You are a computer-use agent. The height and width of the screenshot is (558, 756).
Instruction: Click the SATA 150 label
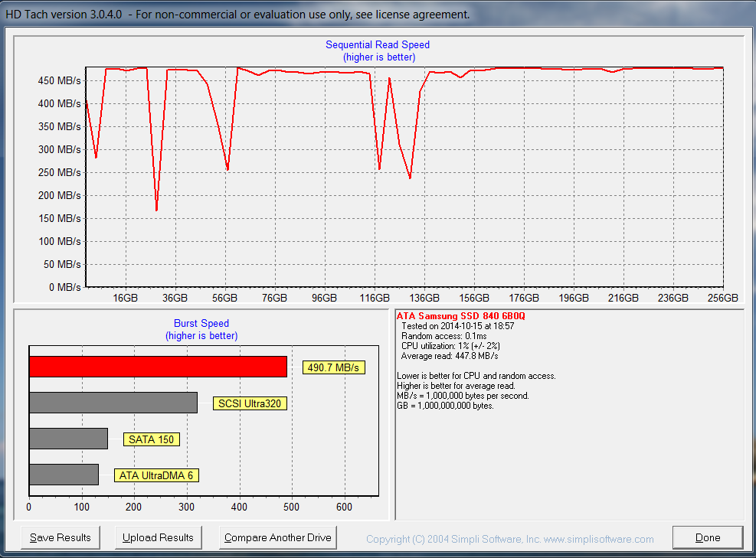pos(152,439)
